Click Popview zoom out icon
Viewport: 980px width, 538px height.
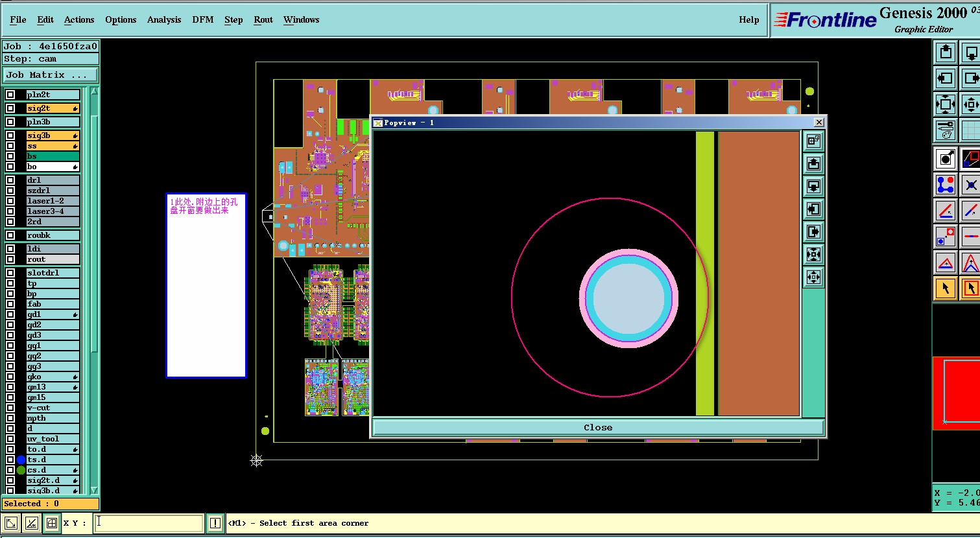tap(813, 277)
